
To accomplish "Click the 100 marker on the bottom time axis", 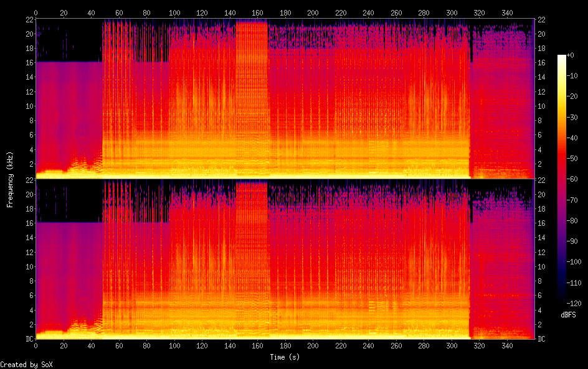I will point(174,347).
